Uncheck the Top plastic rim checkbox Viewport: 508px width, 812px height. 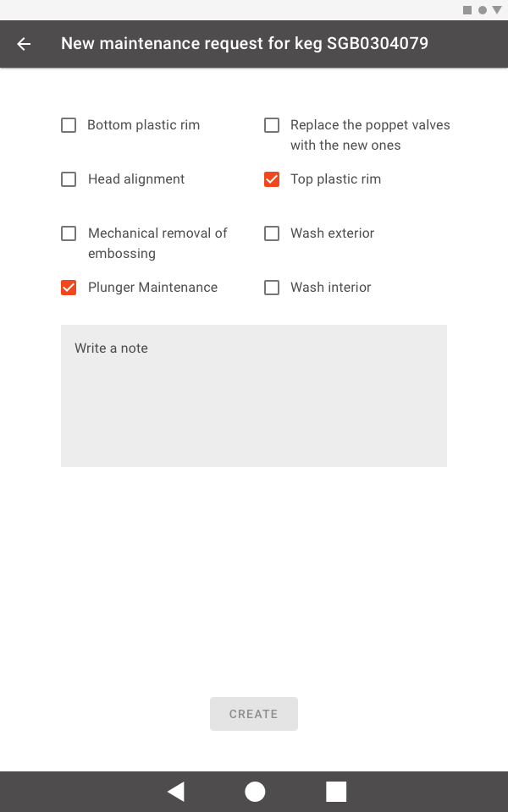272,179
